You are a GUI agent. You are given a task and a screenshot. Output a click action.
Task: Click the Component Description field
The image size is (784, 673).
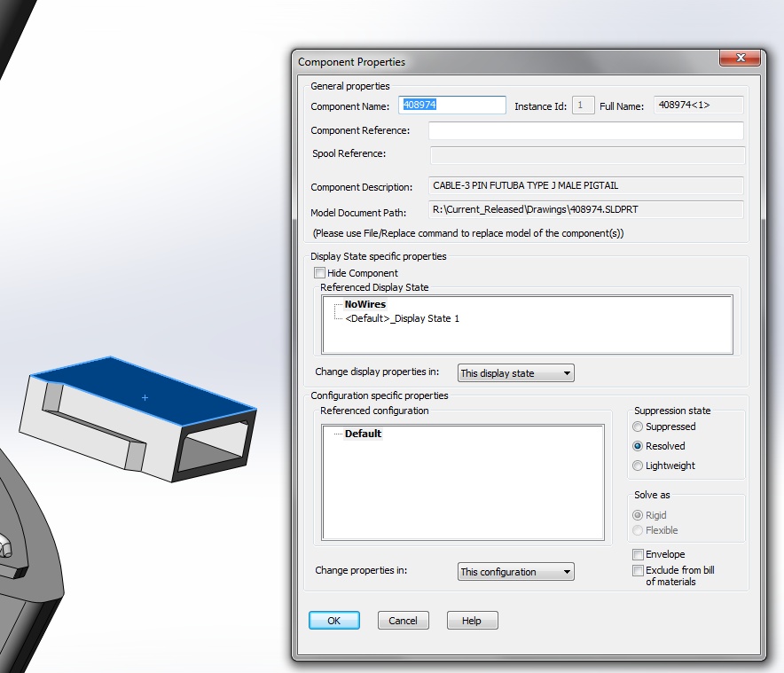click(586, 185)
